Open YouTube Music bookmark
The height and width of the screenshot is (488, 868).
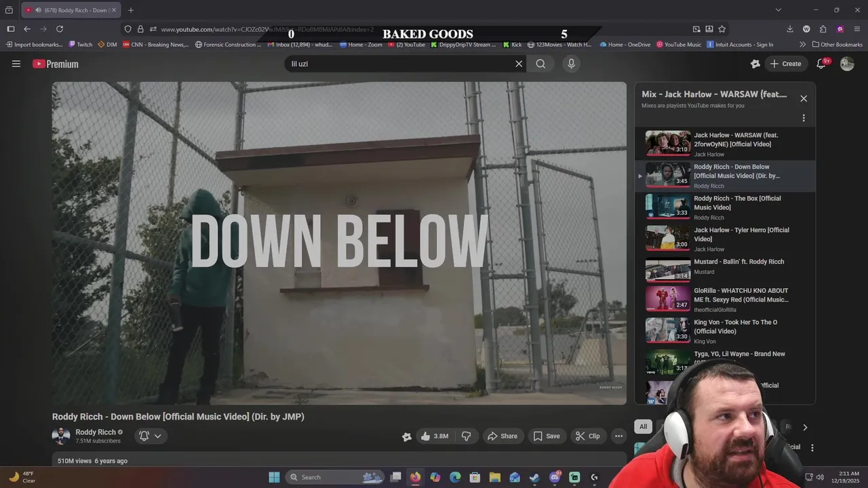point(678,45)
